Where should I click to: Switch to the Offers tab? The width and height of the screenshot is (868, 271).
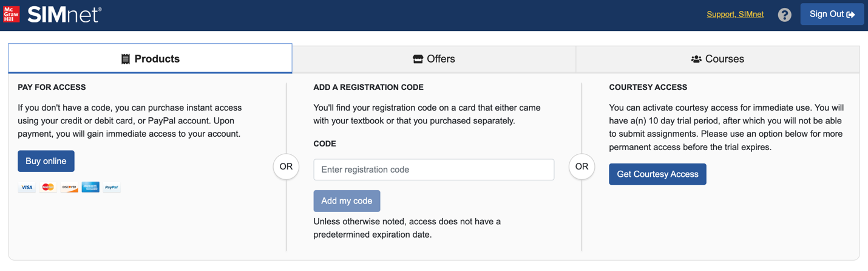tap(434, 59)
